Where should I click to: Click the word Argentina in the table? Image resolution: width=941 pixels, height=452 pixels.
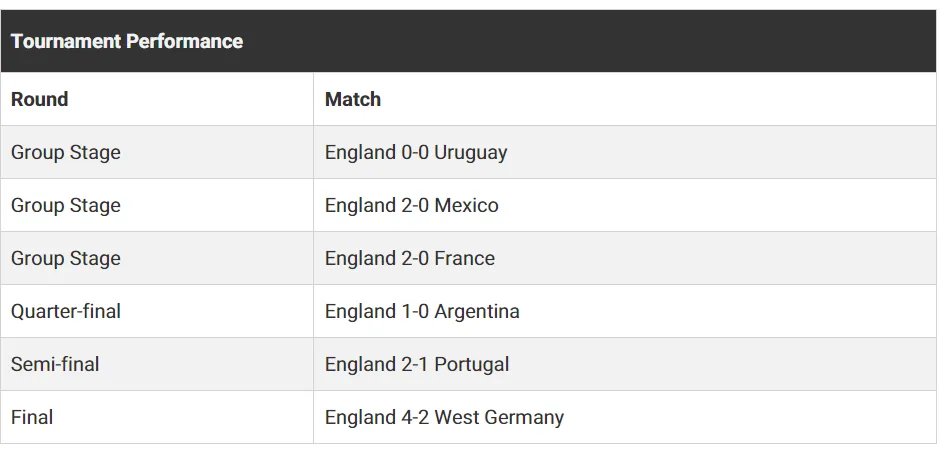tap(477, 312)
